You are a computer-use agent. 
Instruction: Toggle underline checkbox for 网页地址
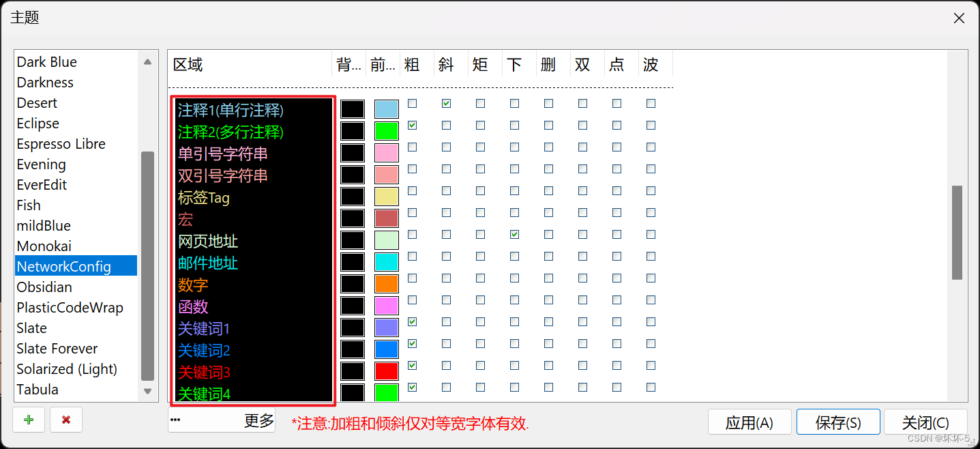514,235
